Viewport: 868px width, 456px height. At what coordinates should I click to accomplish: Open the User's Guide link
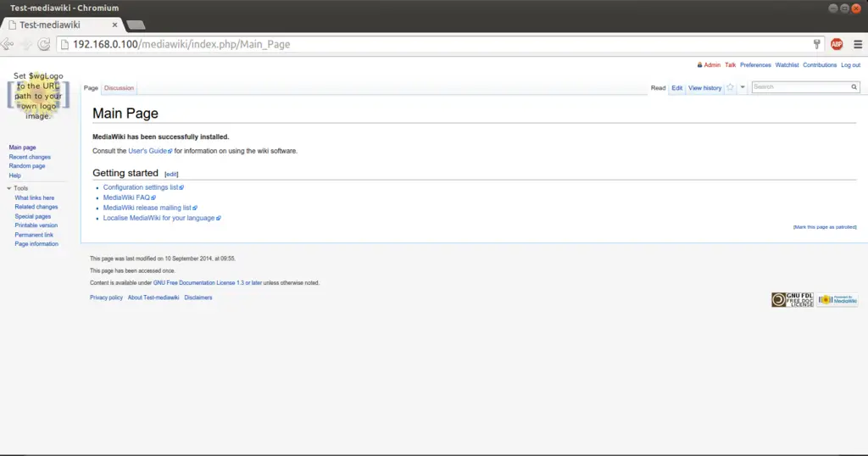150,151
